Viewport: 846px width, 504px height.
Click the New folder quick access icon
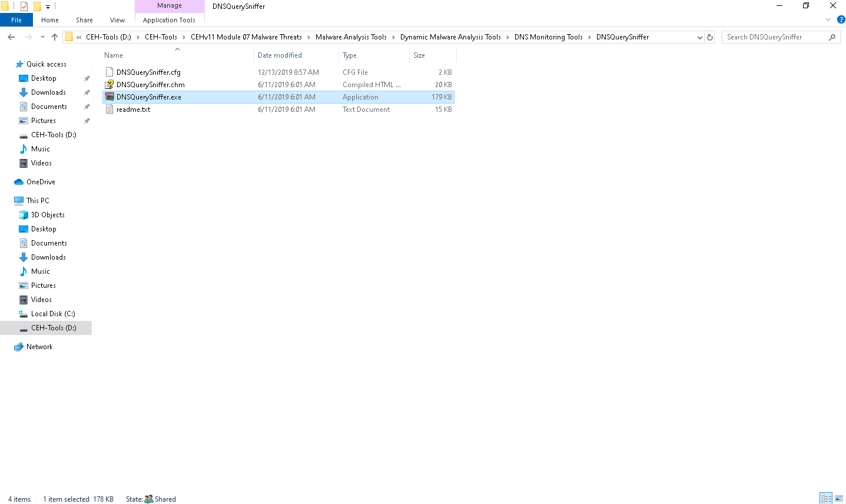pyautogui.click(x=37, y=6)
